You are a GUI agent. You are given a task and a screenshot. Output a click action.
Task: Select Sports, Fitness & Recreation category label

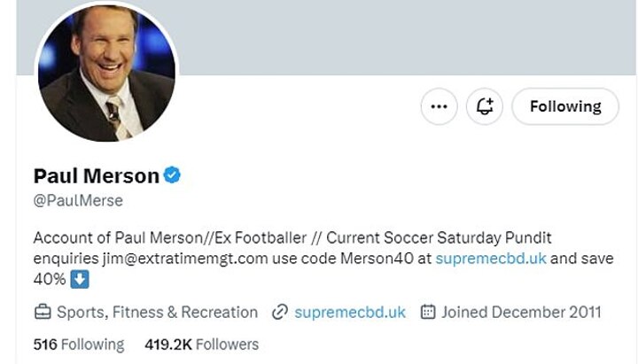(157, 312)
